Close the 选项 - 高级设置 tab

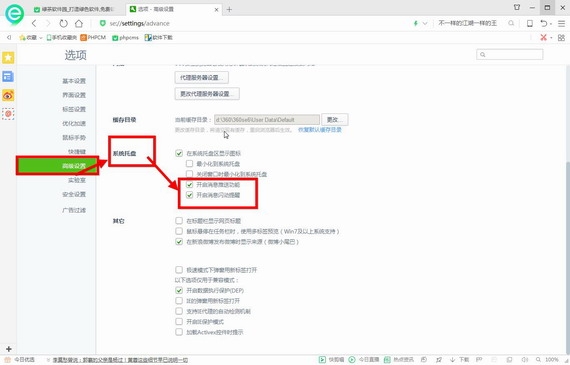point(216,10)
